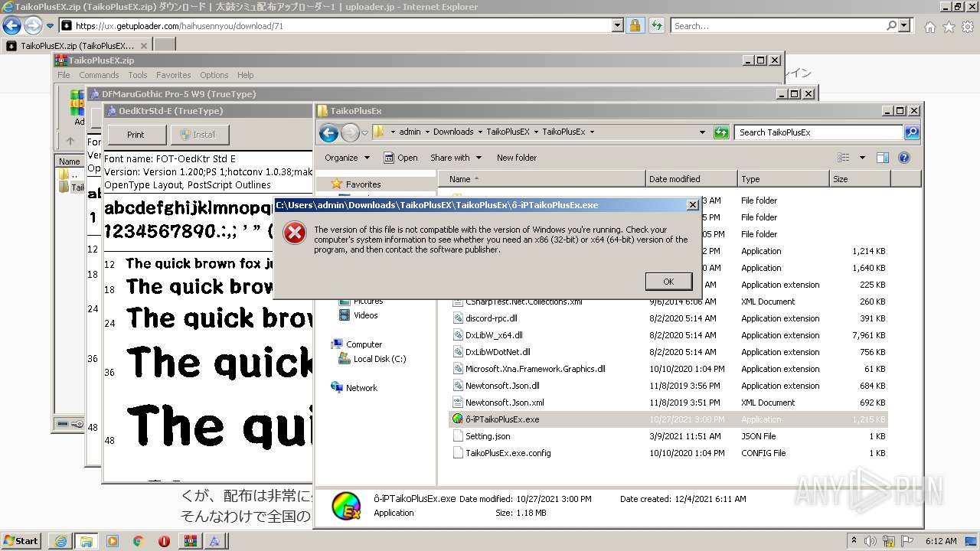
Task: Select Videos in the navigation pane
Action: [x=366, y=315]
